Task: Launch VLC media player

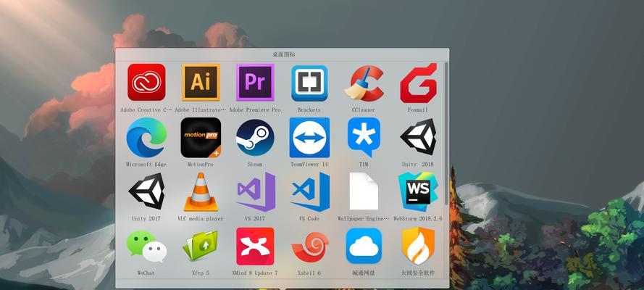Action: coord(201,191)
